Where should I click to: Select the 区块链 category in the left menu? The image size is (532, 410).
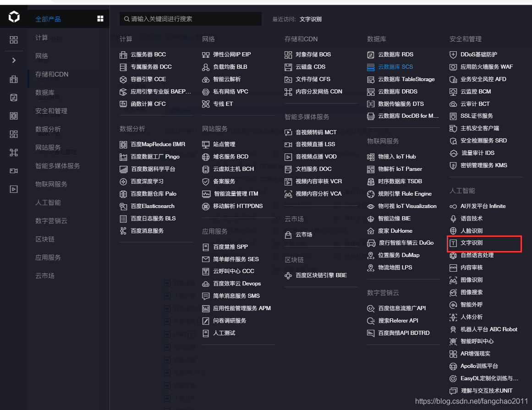45,239
